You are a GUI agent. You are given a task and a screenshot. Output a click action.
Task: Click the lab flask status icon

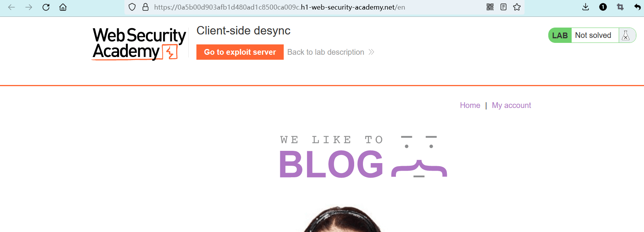pos(626,35)
